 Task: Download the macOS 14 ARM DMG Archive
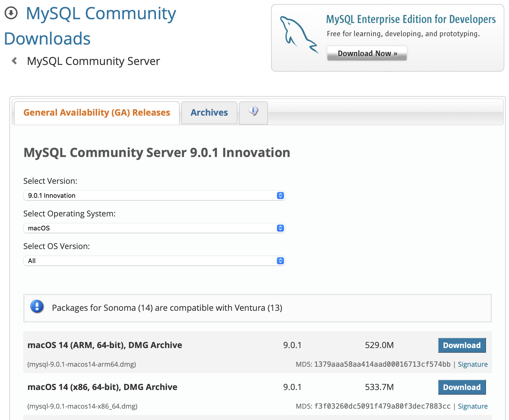[x=461, y=345]
